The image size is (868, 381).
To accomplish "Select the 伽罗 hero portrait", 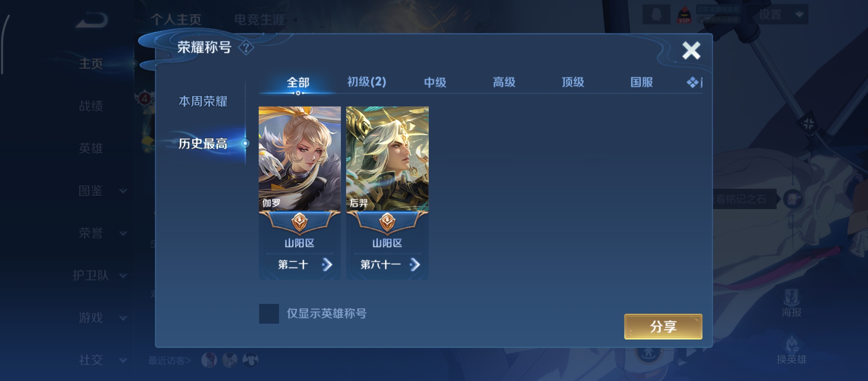I will [300, 159].
